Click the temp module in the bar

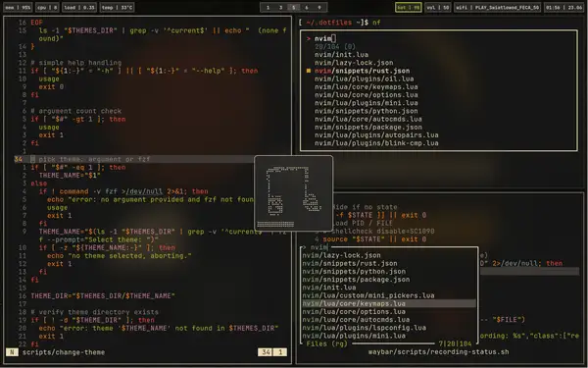click(117, 7)
